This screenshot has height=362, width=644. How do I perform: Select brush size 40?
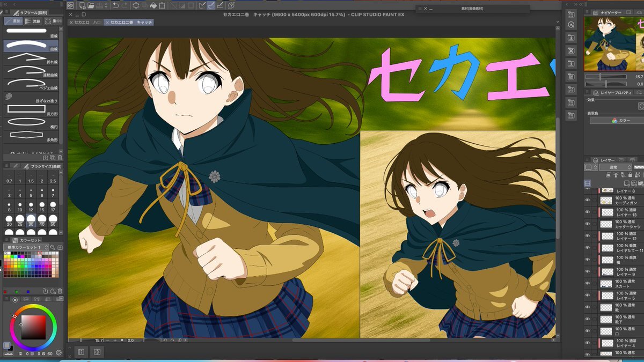click(x=42, y=220)
